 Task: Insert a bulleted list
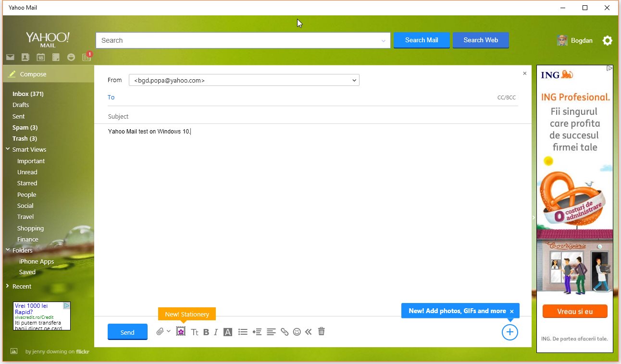[243, 332]
